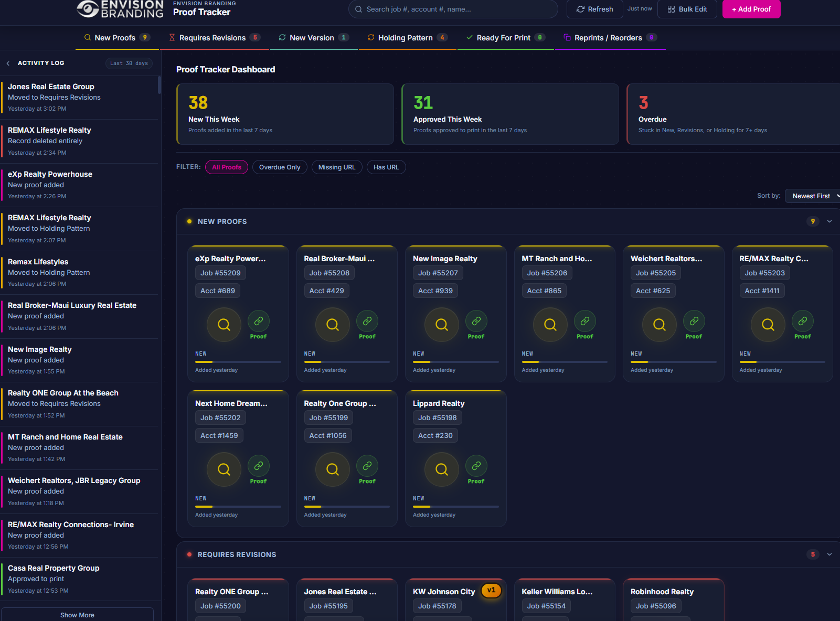Open Realty ONE Group At the Beach entry

[80, 404]
